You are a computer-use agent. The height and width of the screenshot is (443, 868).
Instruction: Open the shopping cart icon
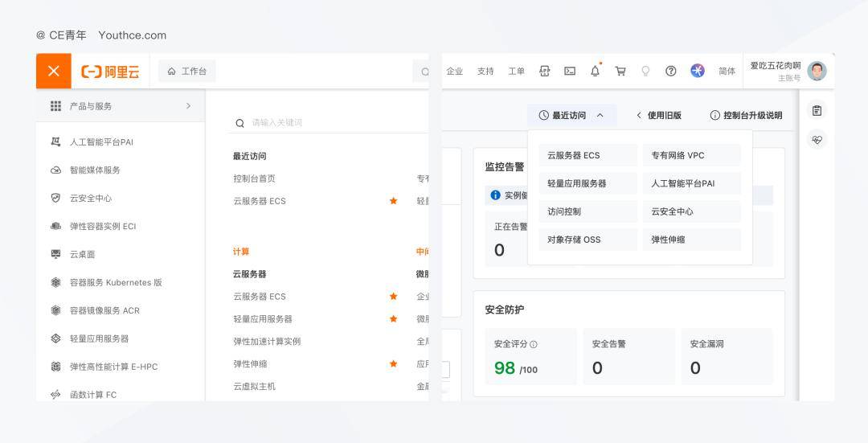click(620, 71)
